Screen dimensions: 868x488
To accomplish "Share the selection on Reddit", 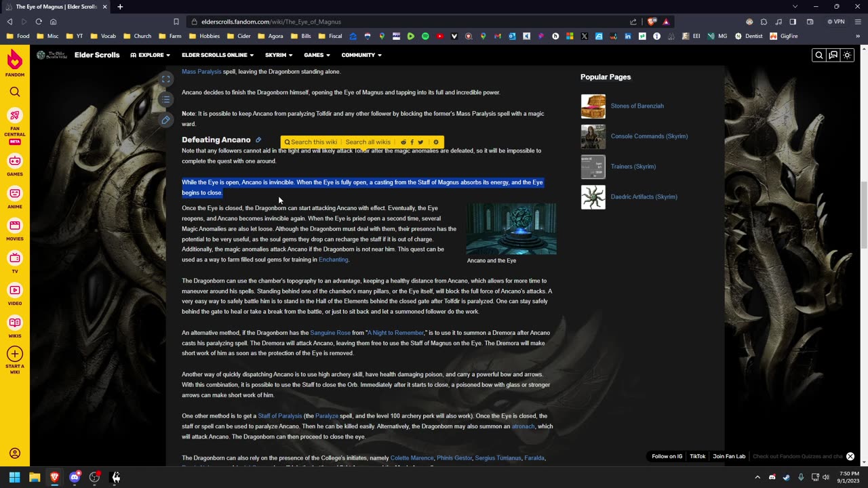I will pos(403,142).
